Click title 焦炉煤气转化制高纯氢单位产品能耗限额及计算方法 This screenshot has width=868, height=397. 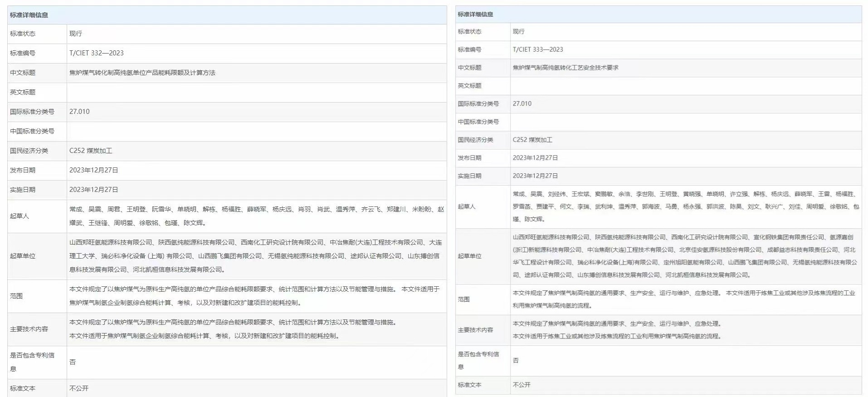pyautogui.click(x=142, y=73)
